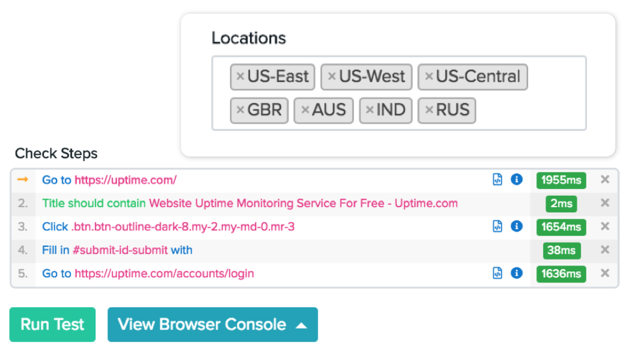Open page source icon for step 1

point(497,179)
